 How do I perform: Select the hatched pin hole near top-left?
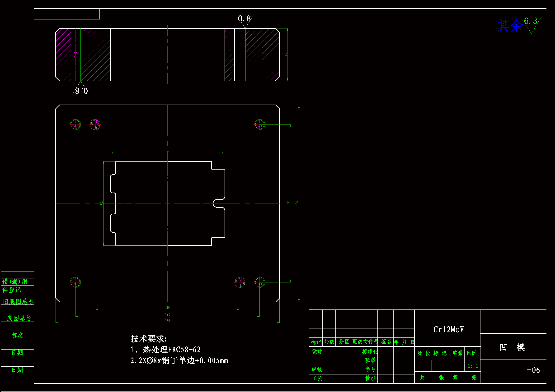tap(95, 125)
